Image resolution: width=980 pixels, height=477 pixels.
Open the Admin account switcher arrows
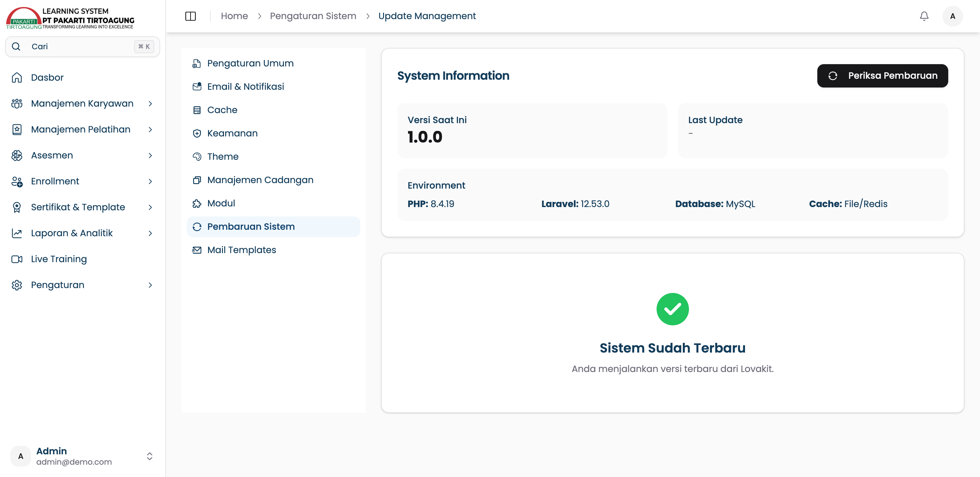[149, 456]
